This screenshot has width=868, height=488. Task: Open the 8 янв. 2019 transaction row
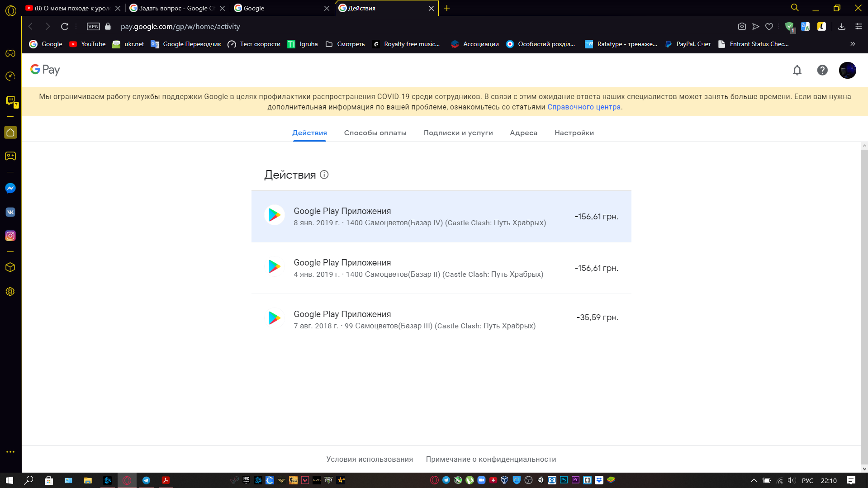[x=441, y=216]
